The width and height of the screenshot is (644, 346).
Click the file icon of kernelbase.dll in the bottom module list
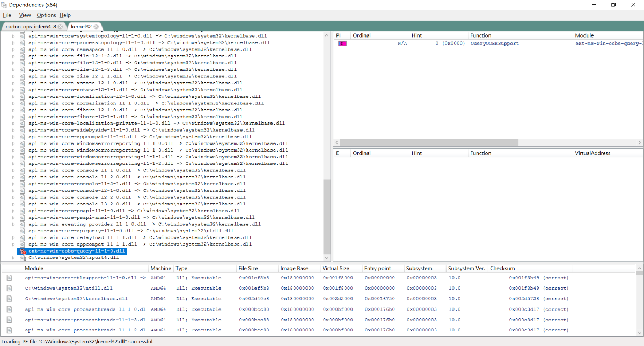(x=9, y=299)
